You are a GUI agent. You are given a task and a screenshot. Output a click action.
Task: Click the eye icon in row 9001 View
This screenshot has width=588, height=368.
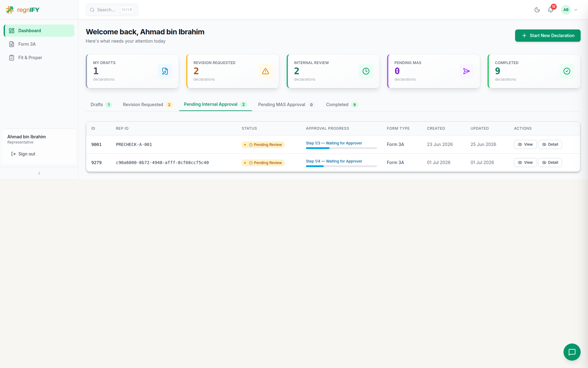[520, 144]
